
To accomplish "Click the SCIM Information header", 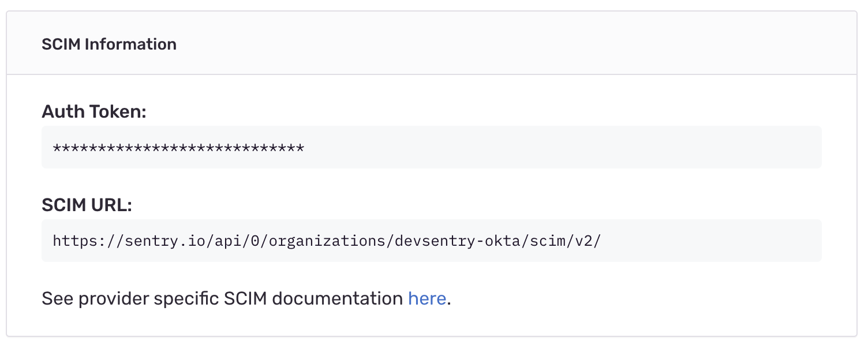I will (109, 43).
